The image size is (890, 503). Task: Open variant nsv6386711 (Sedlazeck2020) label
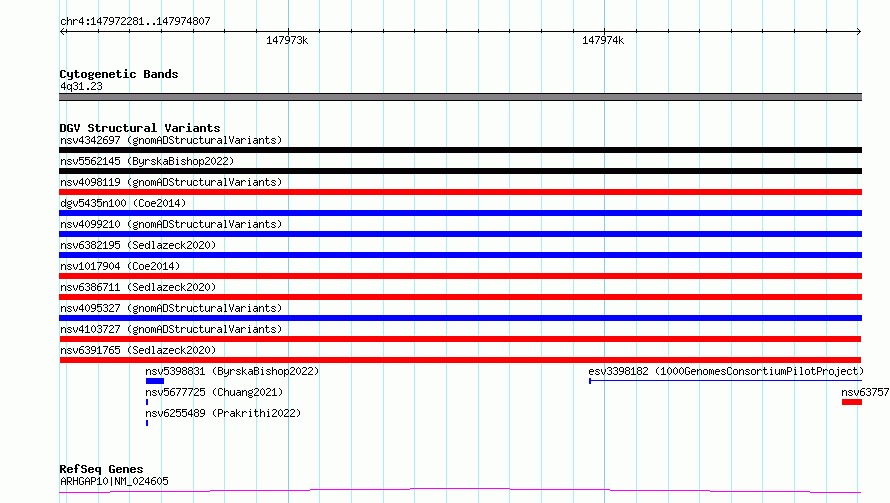(x=138, y=287)
